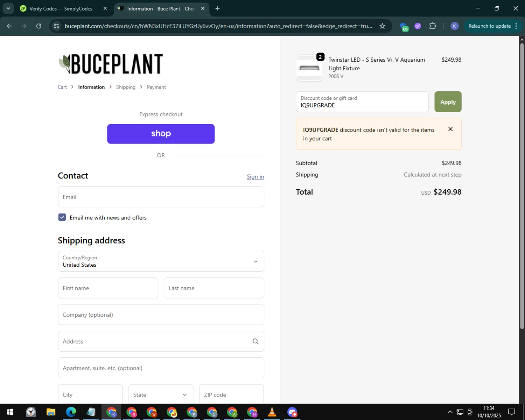This screenshot has height=420, width=525.
Task: Dismiss the IQ9UPGRADE invalid code message
Action: point(450,129)
